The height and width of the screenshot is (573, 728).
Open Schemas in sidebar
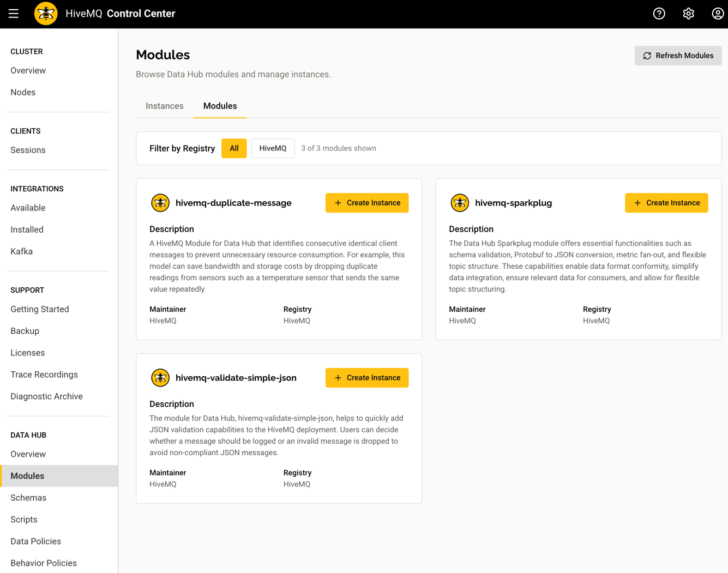point(28,498)
